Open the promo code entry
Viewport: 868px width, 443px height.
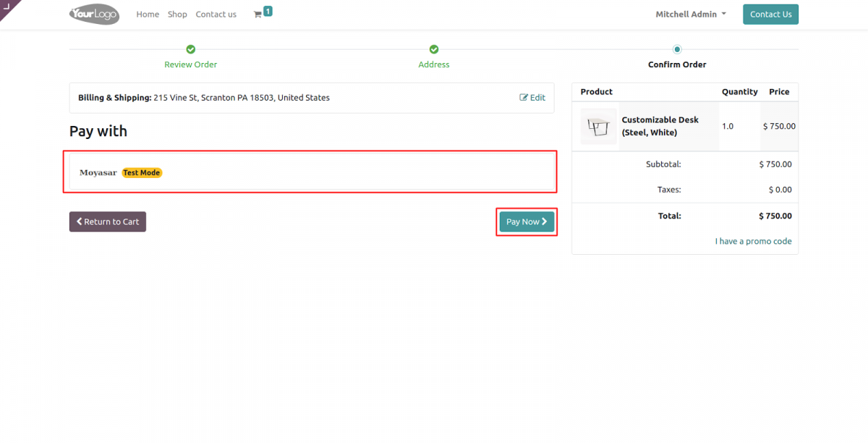pyautogui.click(x=754, y=240)
